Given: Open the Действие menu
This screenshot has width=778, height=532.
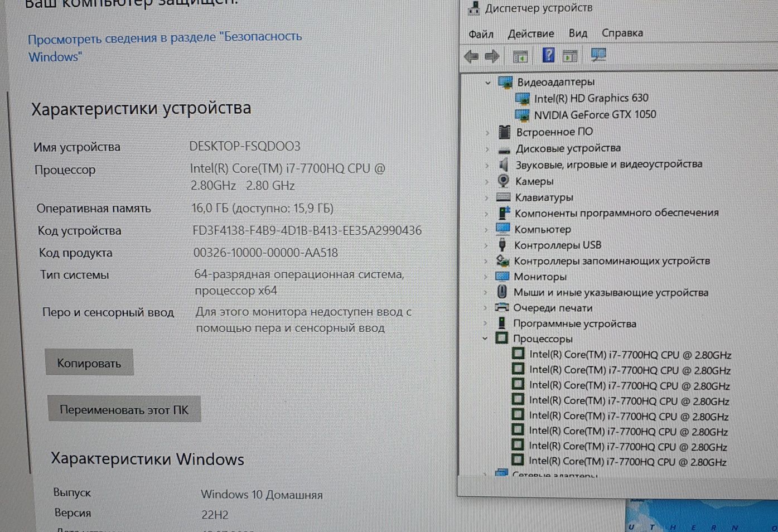Looking at the screenshot, I should tap(531, 33).
